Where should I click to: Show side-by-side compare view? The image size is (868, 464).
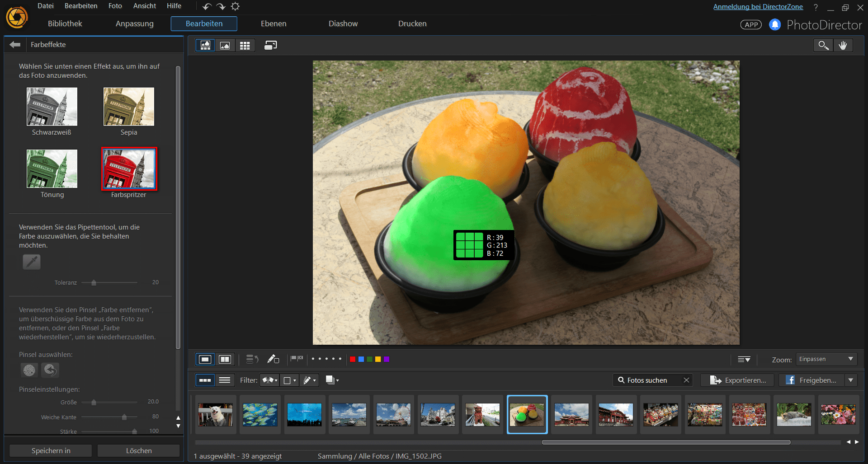[225, 359]
